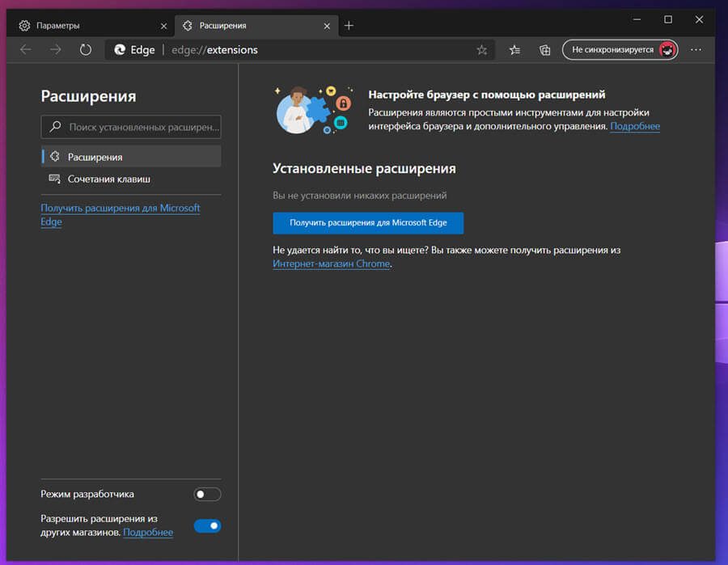Click the search magnifier icon
This screenshot has width=728, height=565.
pos(55,126)
